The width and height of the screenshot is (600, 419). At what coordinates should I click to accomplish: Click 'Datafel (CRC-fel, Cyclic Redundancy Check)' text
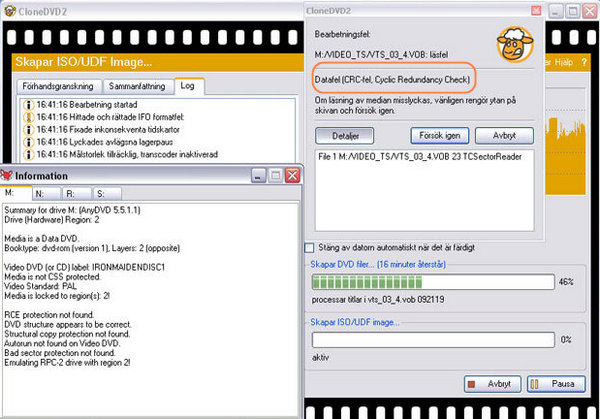(x=392, y=80)
